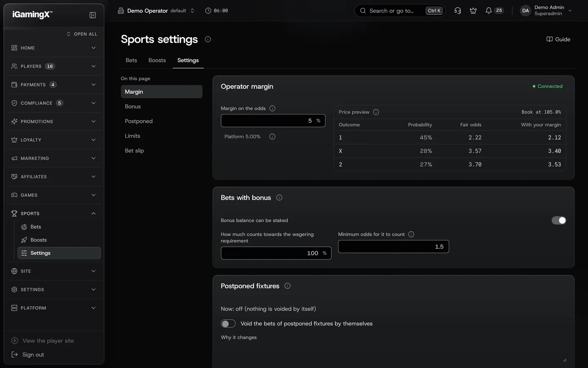Click the crown icon in top bar
Screen dimensions: 588x368
tap(473, 11)
